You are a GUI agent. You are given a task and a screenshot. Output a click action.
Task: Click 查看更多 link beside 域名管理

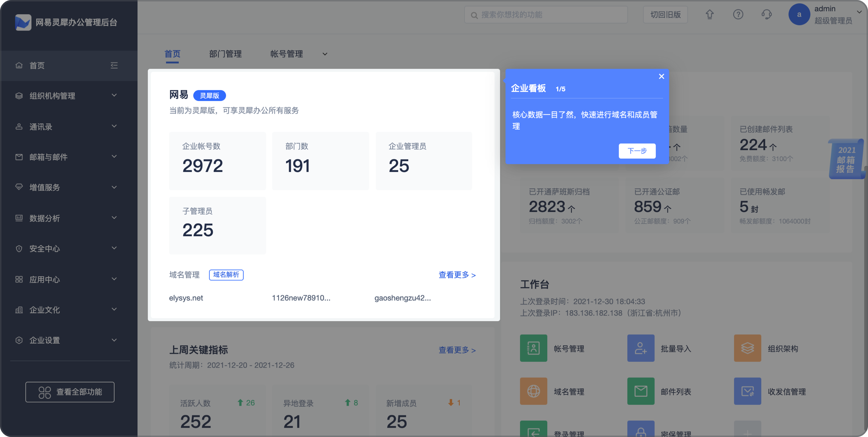pyautogui.click(x=457, y=275)
